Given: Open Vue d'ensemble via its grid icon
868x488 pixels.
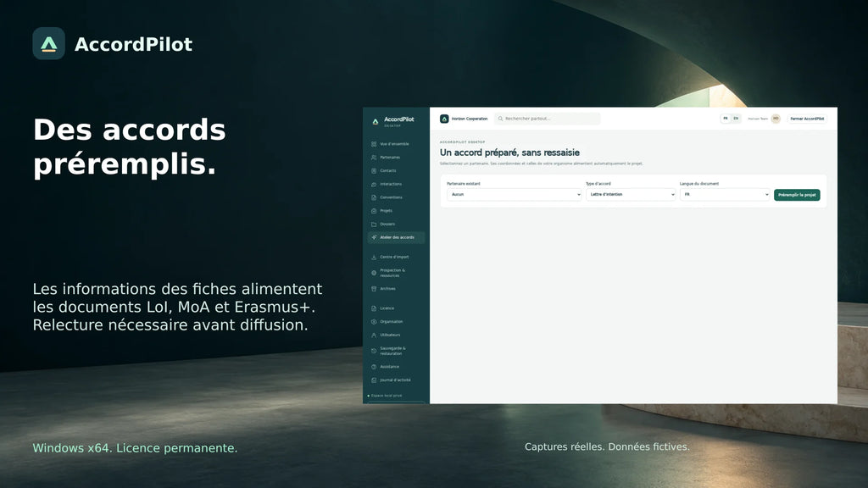Looking at the screenshot, I should point(374,144).
